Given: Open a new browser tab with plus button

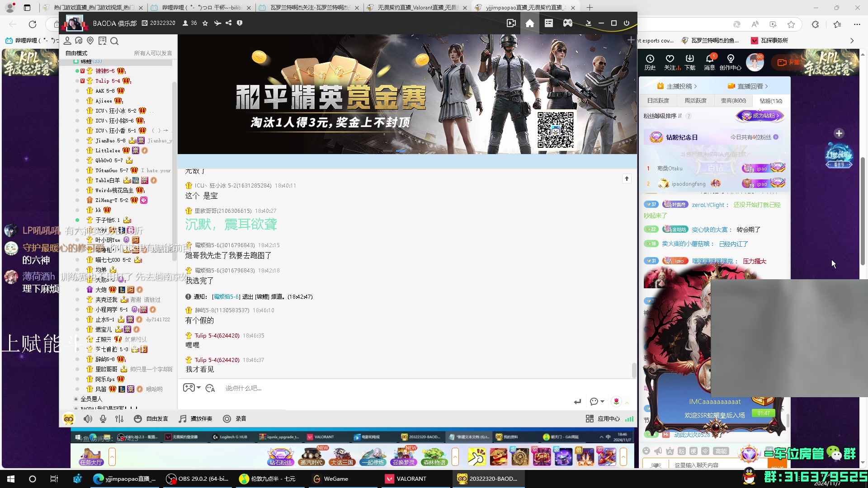Looking at the screenshot, I should (590, 8).
